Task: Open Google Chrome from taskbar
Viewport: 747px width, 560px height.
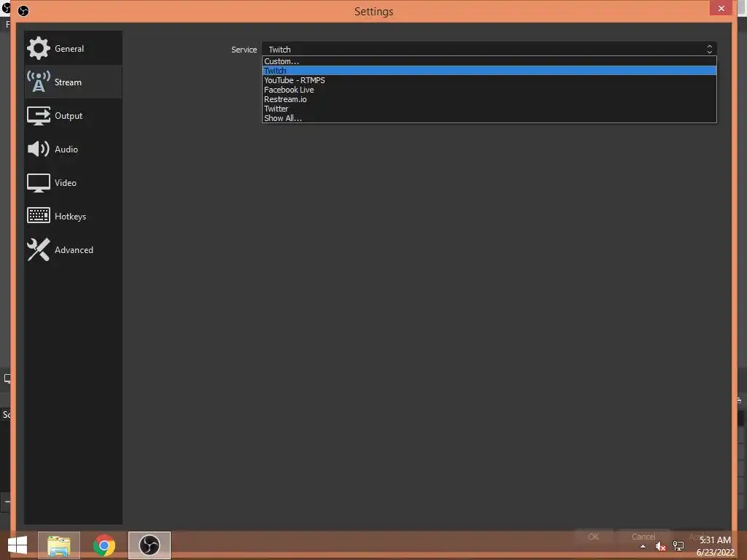Action: [104, 545]
